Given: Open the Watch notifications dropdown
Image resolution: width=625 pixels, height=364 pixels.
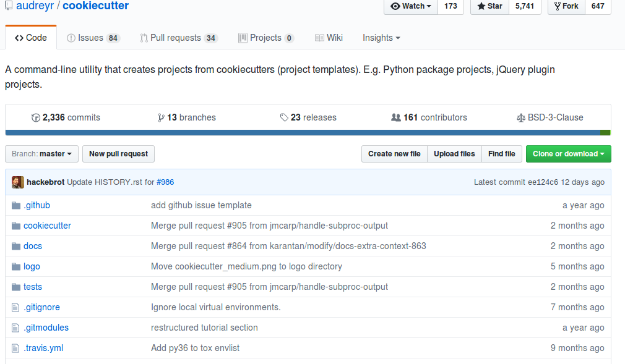Looking at the screenshot, I should click(411, 6).
